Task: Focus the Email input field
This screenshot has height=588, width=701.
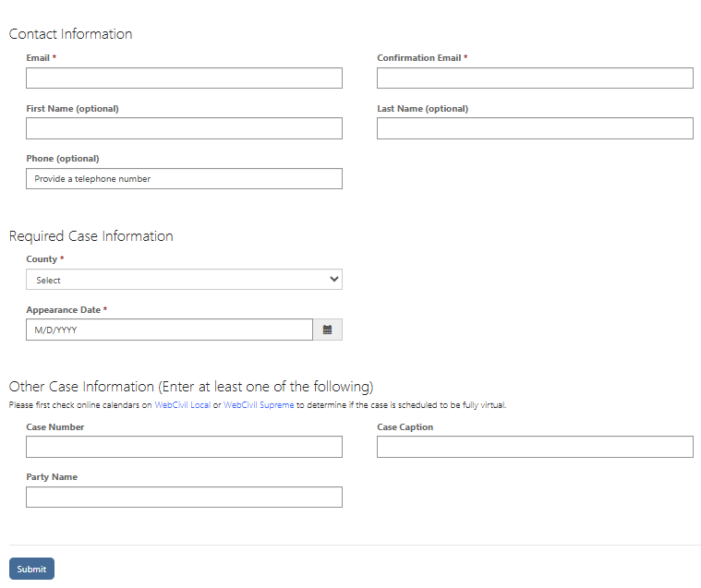Action: coord(184,78)
